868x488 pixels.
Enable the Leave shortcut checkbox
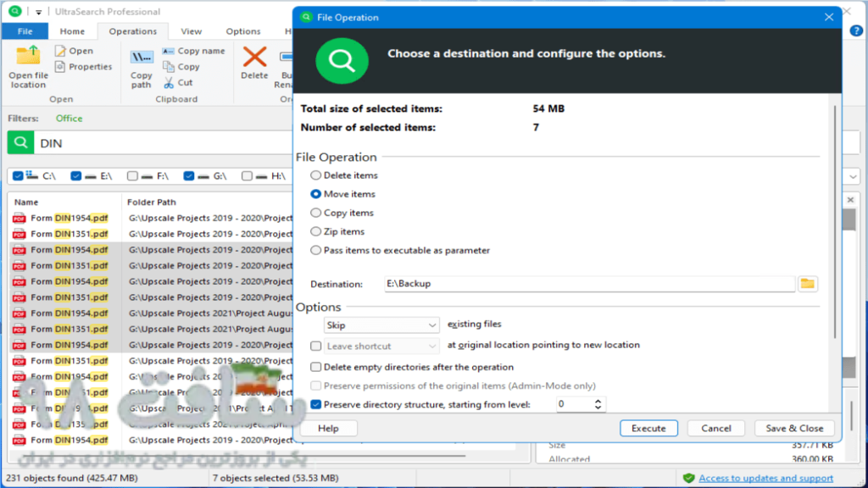(315, 347)
